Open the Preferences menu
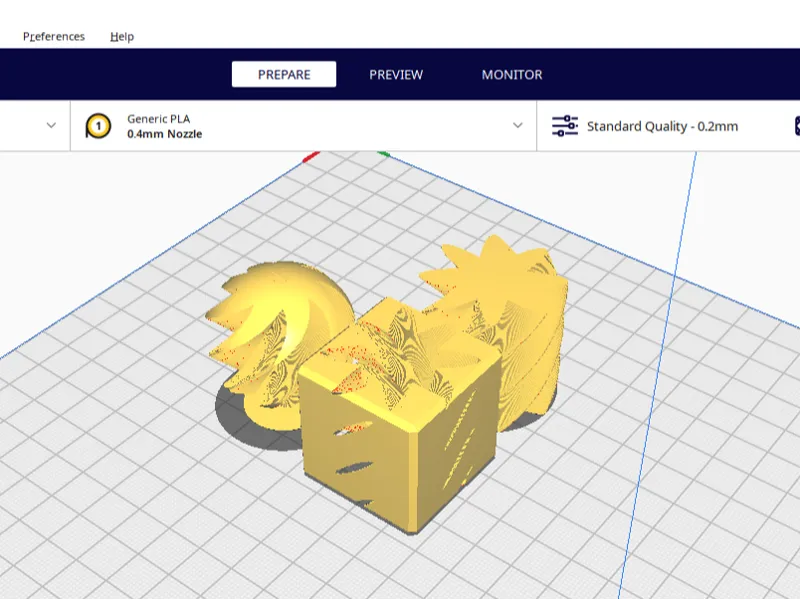 pos(54,37)
